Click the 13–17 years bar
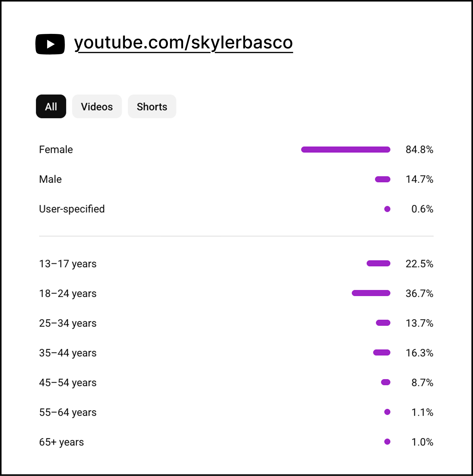Viewport: 473px width, 476px height. pos(378,263)
